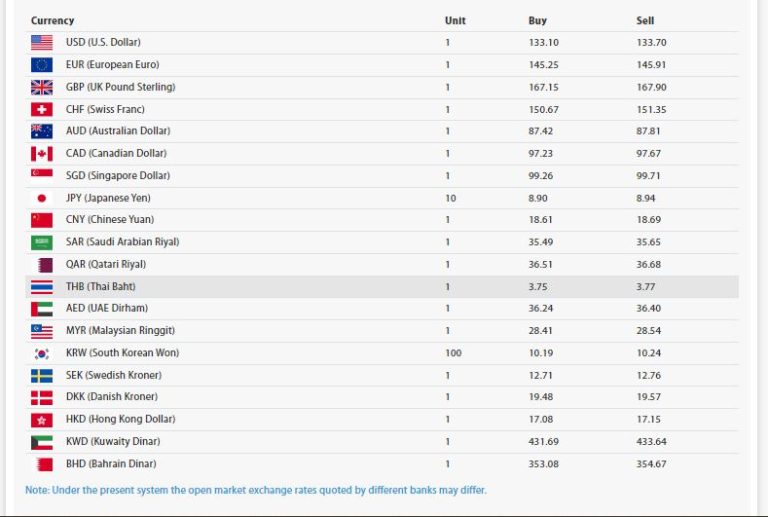Viewport: 768px width, 517px height.
Task: Select the Saudi Arabian flag icon
Action: click(42, 242)
